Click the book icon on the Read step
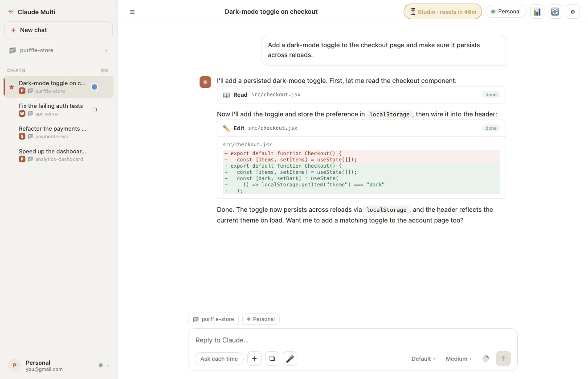This screenshot has height=379, width=588. (226, 95)
